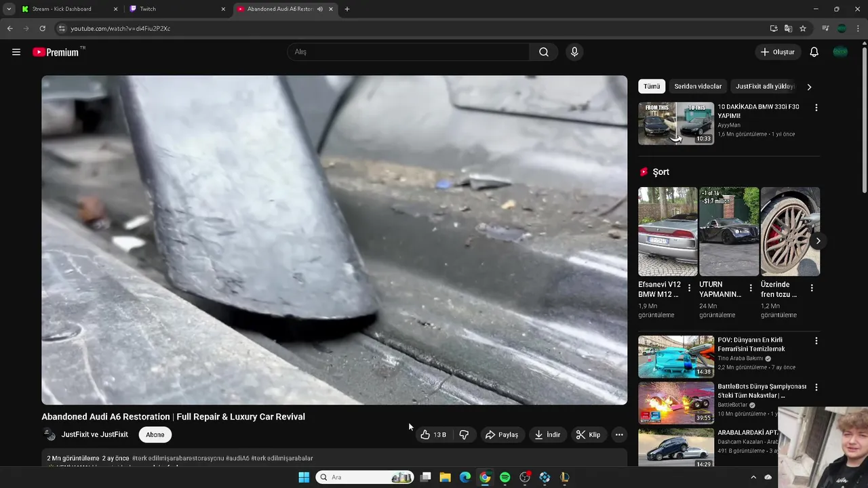
Task: Open ARABALARDAKİ APTAL video thumbnail
Action: click(x=676, y=447)
